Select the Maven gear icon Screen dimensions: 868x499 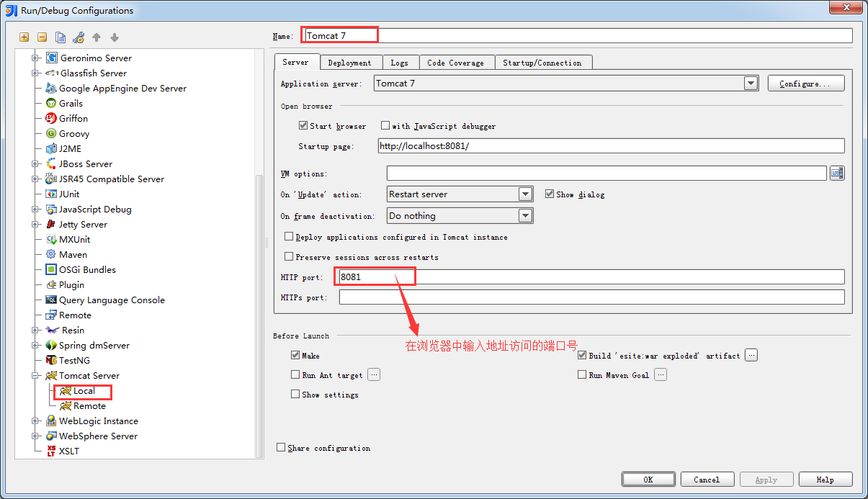tap(51, 254)
